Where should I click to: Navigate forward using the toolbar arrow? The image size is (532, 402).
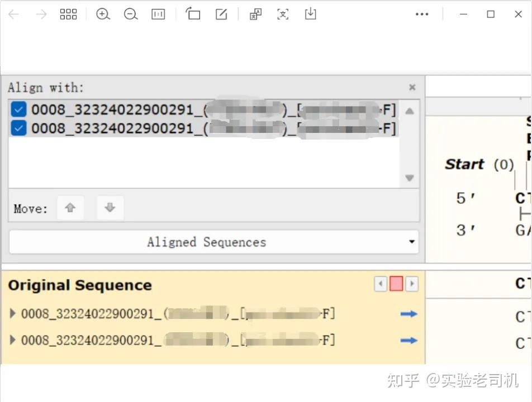pos(40,14)
